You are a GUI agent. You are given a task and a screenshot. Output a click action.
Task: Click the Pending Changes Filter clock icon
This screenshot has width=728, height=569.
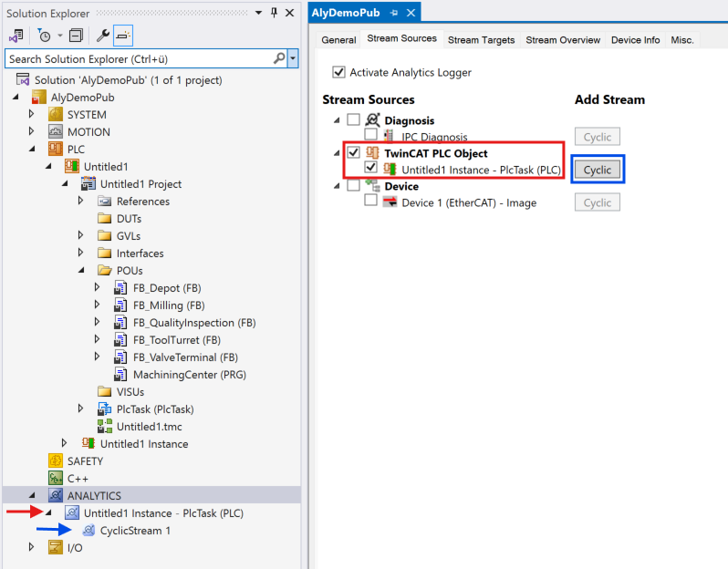pyautogui.click(x=44, y=36)
